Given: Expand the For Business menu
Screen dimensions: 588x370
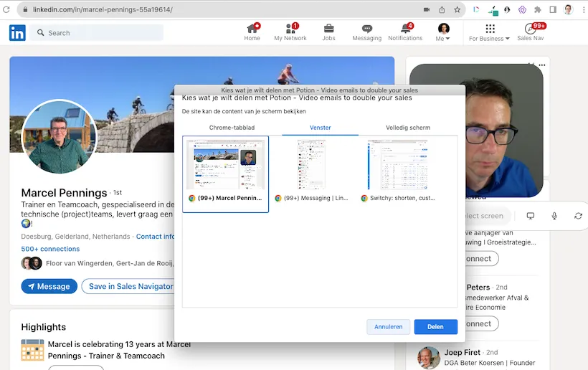Looking at the screenshot, I should click(x=489, y=32).
